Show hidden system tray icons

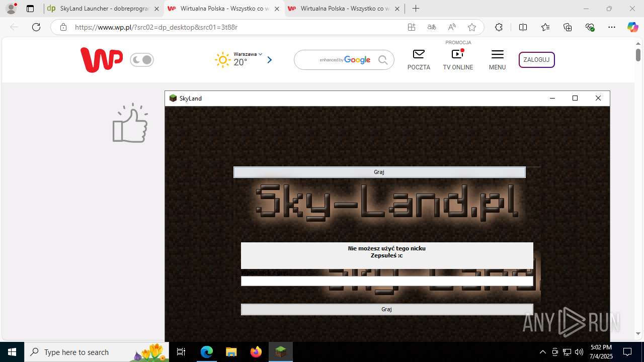[x=542, y=352]
